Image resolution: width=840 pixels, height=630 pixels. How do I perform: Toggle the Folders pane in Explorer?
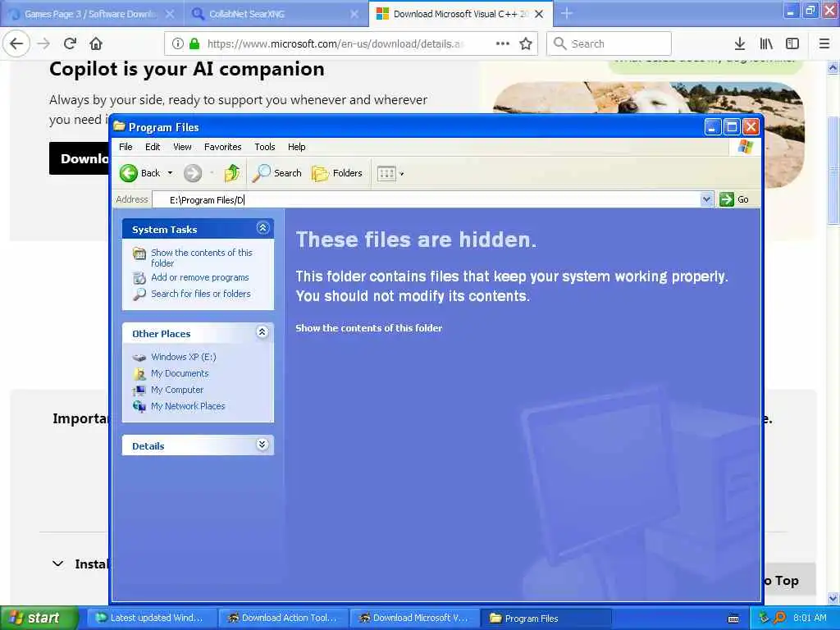[337, 173]
